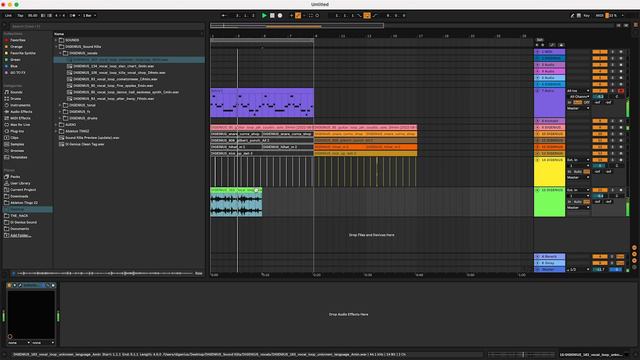The height and width of the screenshot is (360, 640).
Task: Click the 1 MIDI track header
Action: [549, 52]
